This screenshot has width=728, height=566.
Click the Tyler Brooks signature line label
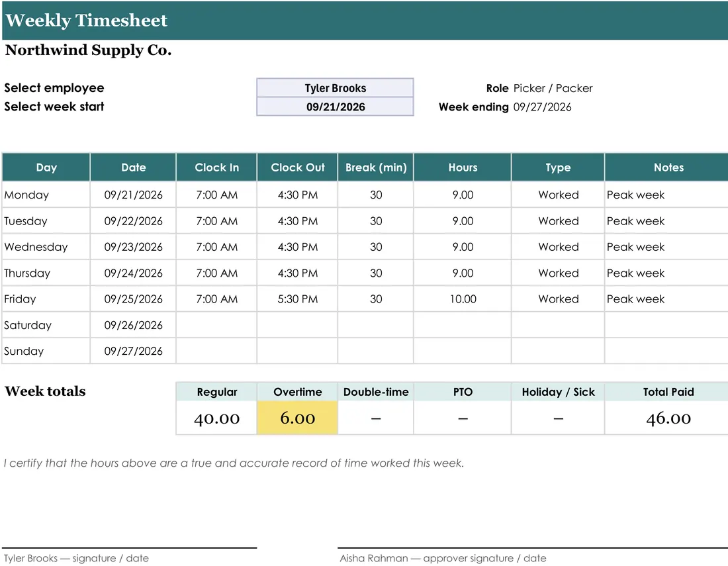(x=76, y=558)
